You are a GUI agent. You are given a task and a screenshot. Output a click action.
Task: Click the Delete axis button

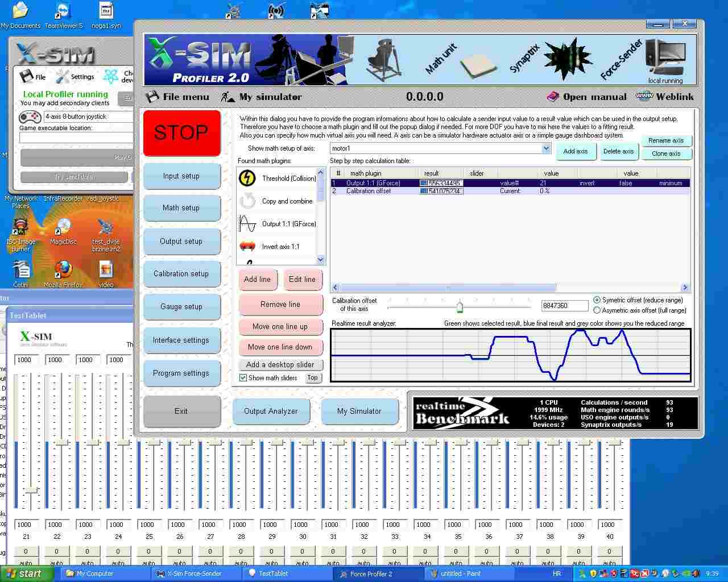(619, 152)
